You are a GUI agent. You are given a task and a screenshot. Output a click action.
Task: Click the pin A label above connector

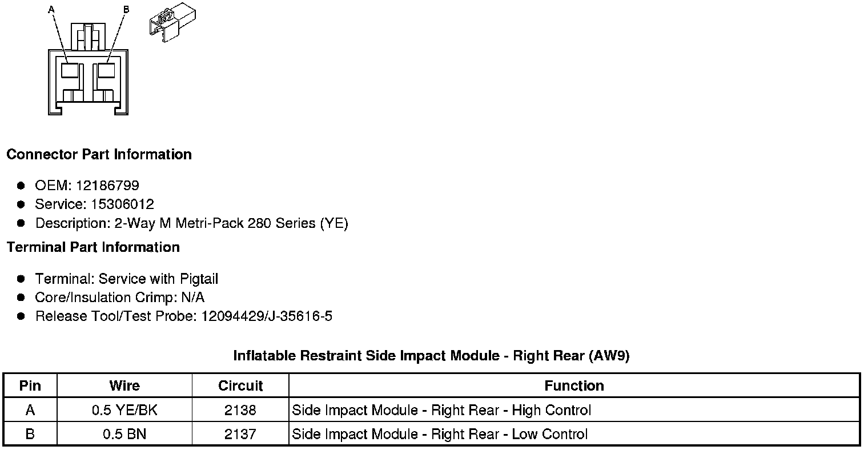pos(51,9)
